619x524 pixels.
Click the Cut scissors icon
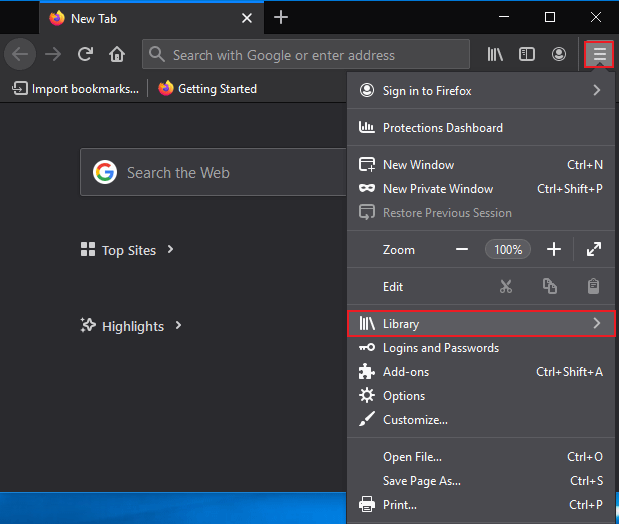(x=506, y=286)
